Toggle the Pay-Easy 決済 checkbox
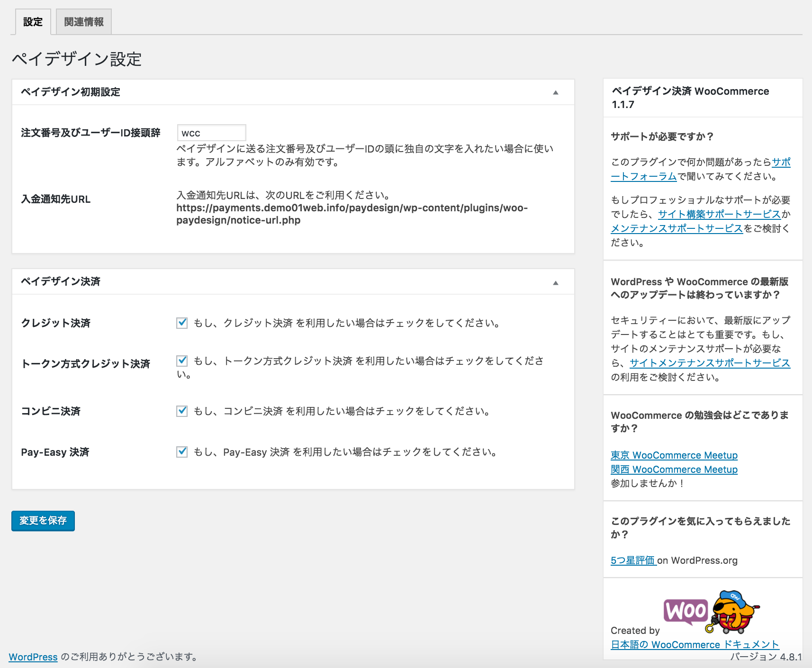Image resolution: width=812 pixels, height=668 pixels. 182,452
